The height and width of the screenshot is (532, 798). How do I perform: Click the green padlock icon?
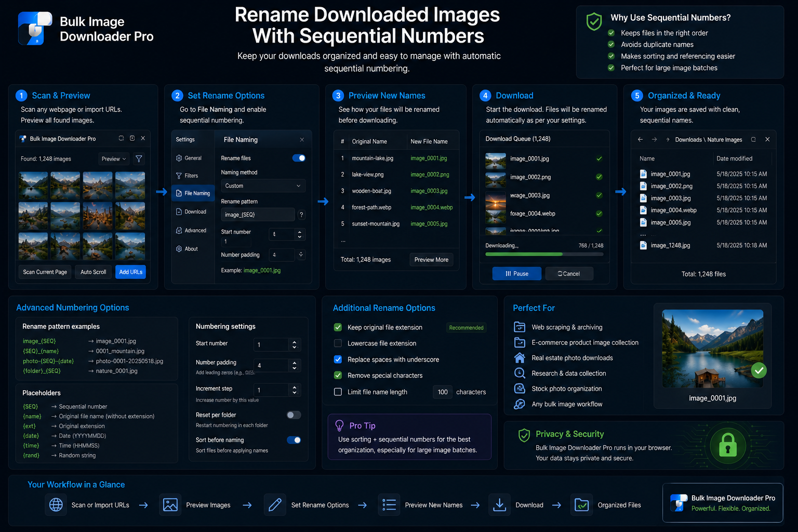pos(727,445)
